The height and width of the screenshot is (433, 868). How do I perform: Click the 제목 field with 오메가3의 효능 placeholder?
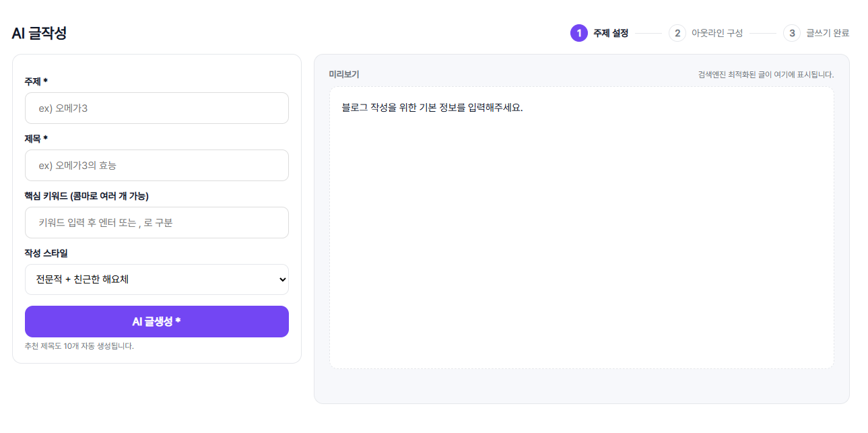click(156, 165)
